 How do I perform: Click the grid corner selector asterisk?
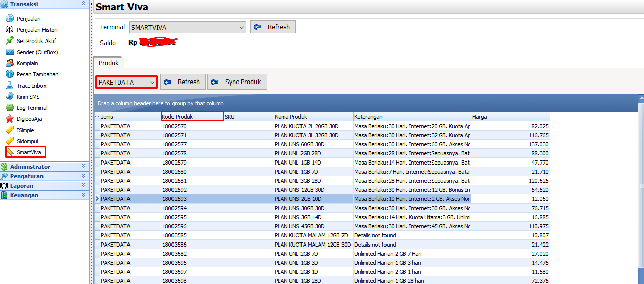pos(97,117)
